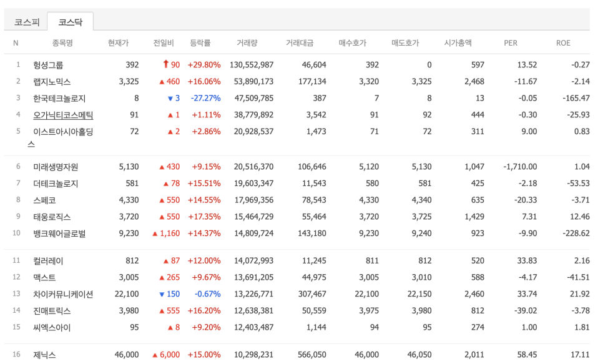Click the 현재가 column header
This screenshot has height=364, width=603.
tap(118, 43)
